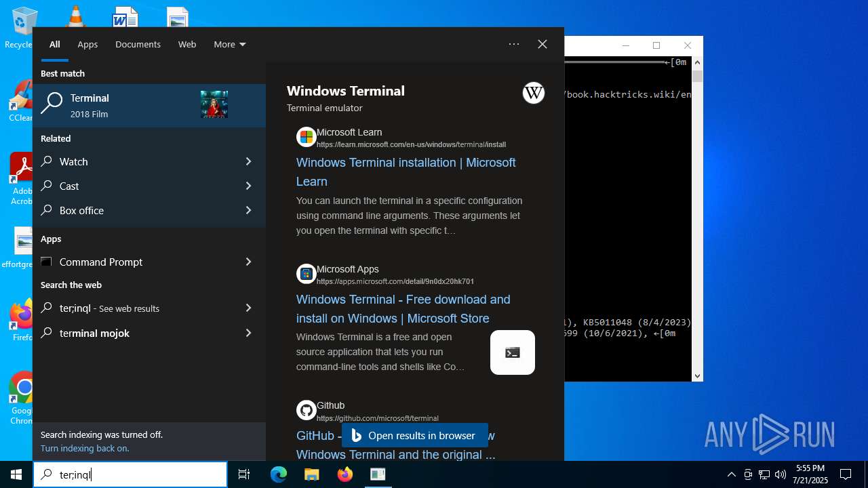Screen dimensions: 868x488
Task: Click the console window scroll up arrow
Action: (697, 62)
